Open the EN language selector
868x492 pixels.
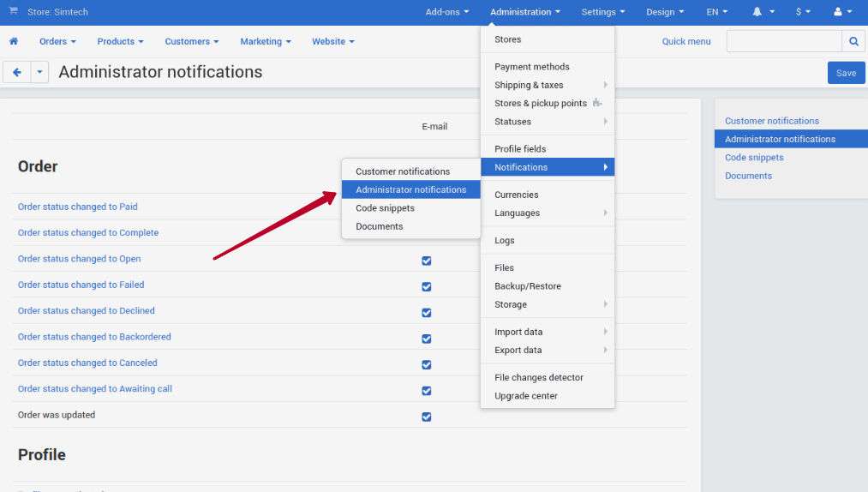click(x=717, y=12)
